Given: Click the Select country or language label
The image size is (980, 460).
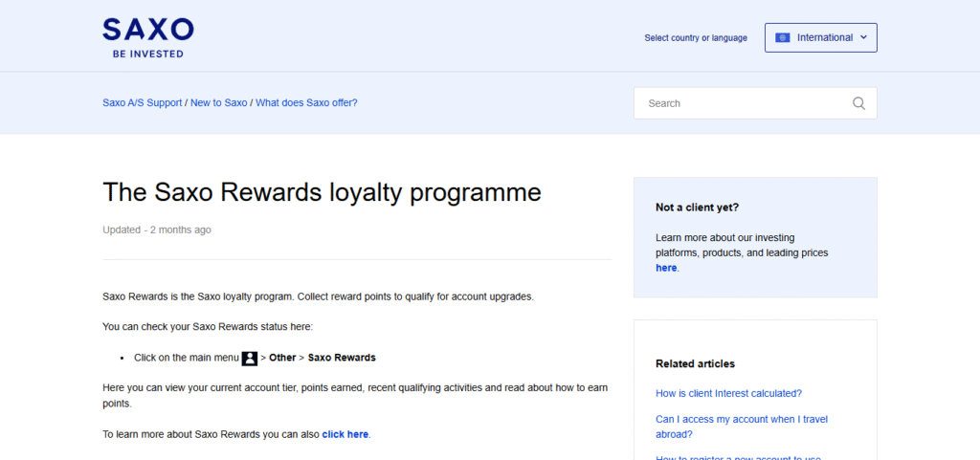Looking at the screenshot, I should pos(696,38).
